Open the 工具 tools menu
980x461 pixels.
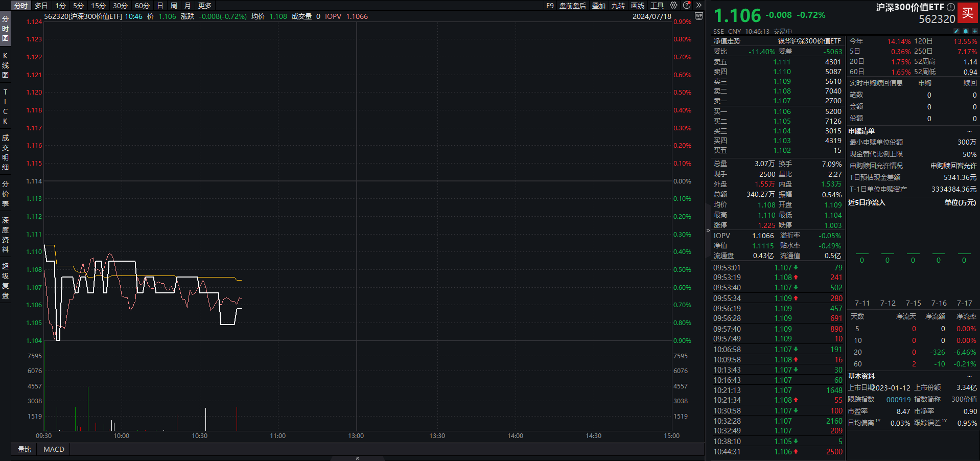tap(657, 6)
